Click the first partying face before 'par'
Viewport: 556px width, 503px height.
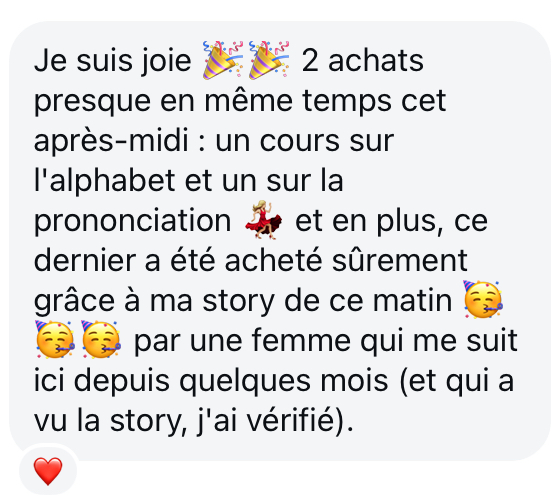(55, 339)
